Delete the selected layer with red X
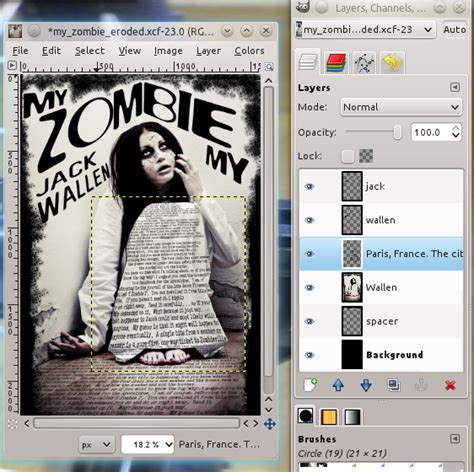Viewport: 474px width, 472px height. pyautogui.click(x=450, y=385)
